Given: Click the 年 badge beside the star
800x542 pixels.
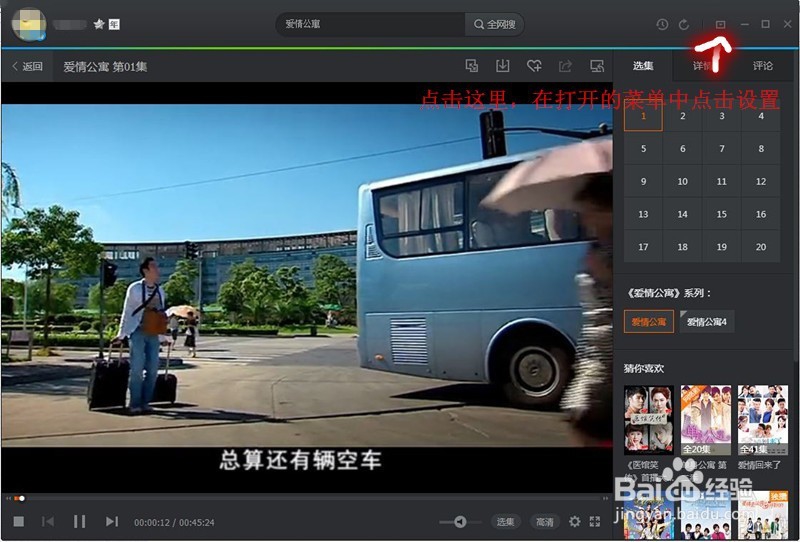Looking at the screenshot, I should [114, 24].
